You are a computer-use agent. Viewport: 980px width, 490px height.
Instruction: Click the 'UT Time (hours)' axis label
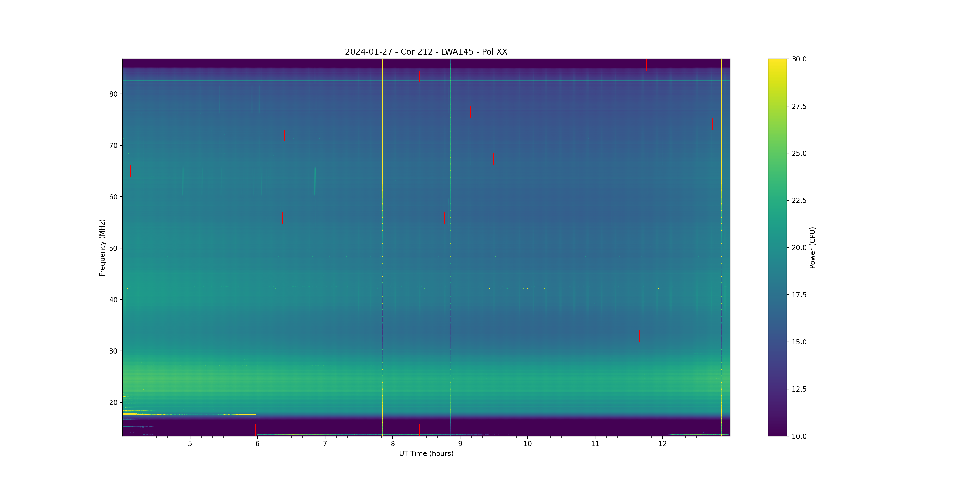coord(426,453)
